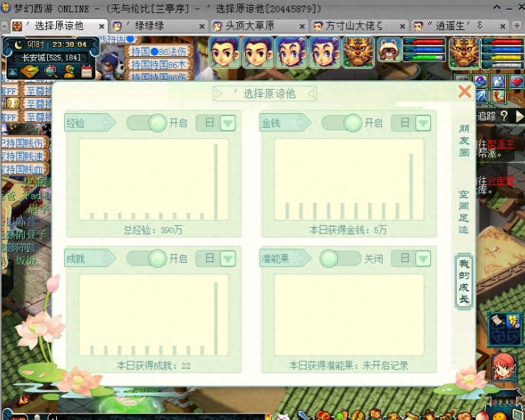Follow the red 仓库管 link

pos(501,182)
